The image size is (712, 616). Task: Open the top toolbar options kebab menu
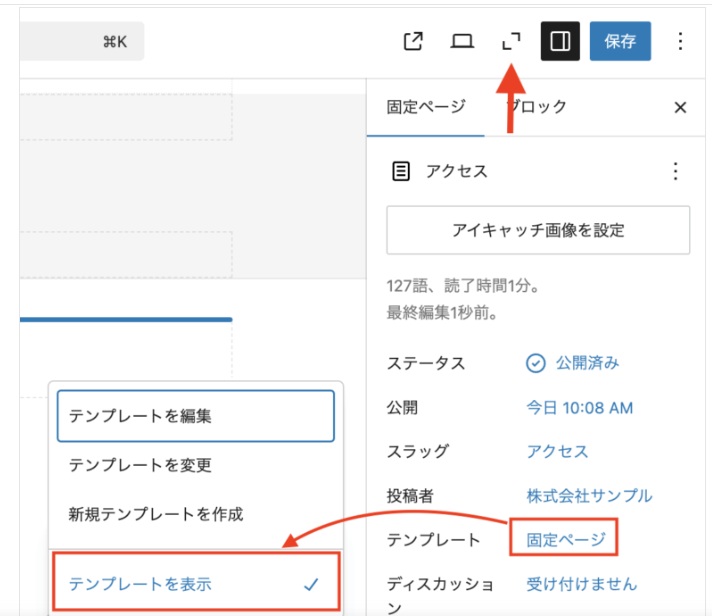(x=680, y=41)
